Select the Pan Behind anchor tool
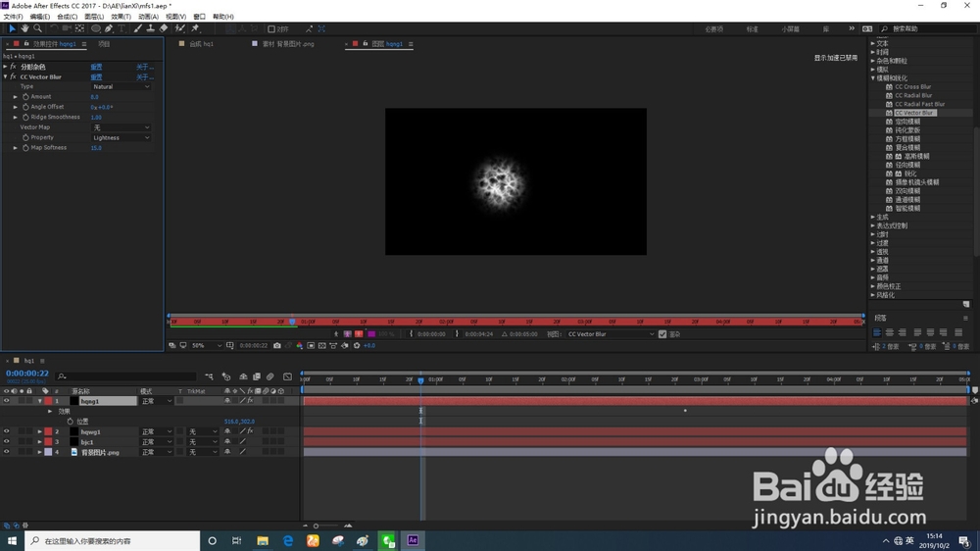The image size is (980, 551). (79, 28)
